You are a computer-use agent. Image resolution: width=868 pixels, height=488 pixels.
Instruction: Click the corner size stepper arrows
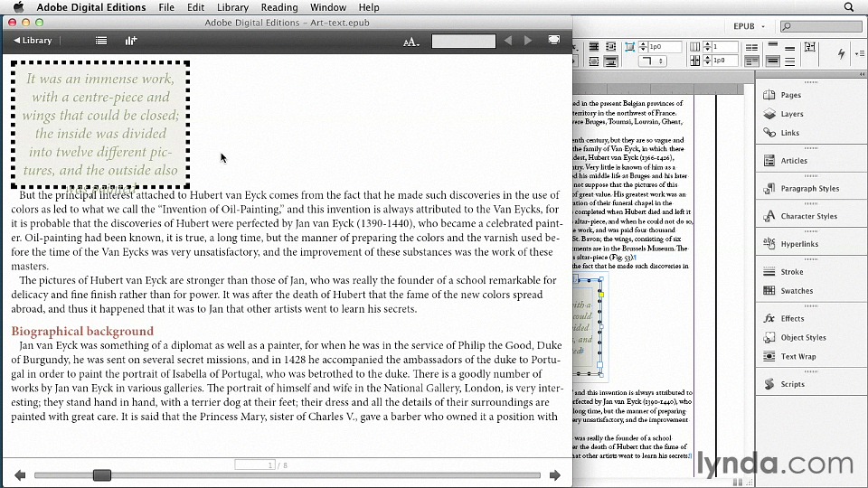643,46
